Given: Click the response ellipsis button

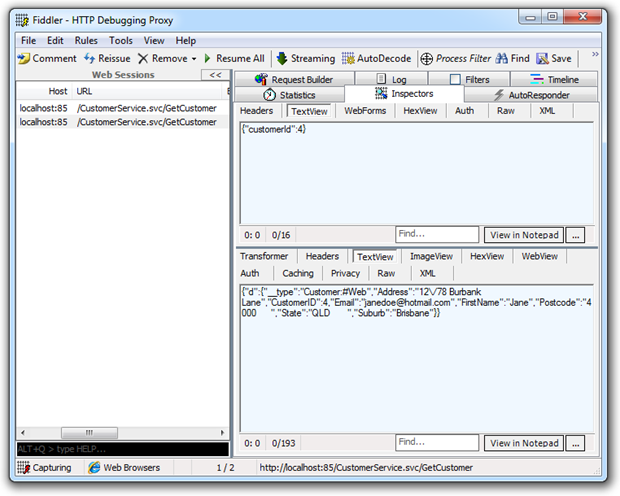Looking at the screenshot, I should (x=575, y=443).
